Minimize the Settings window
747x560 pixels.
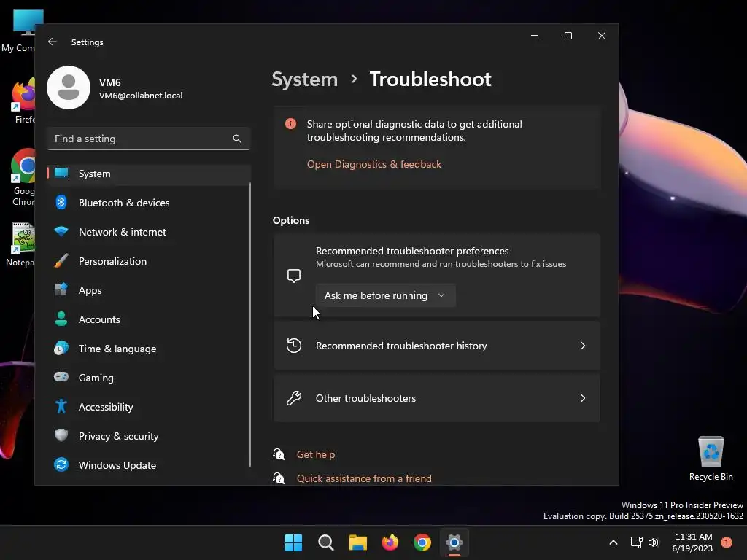[x=535, y=36]
